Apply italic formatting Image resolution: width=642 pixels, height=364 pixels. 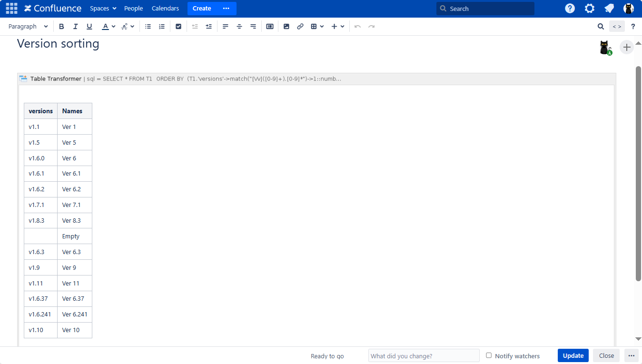point(75,27)
